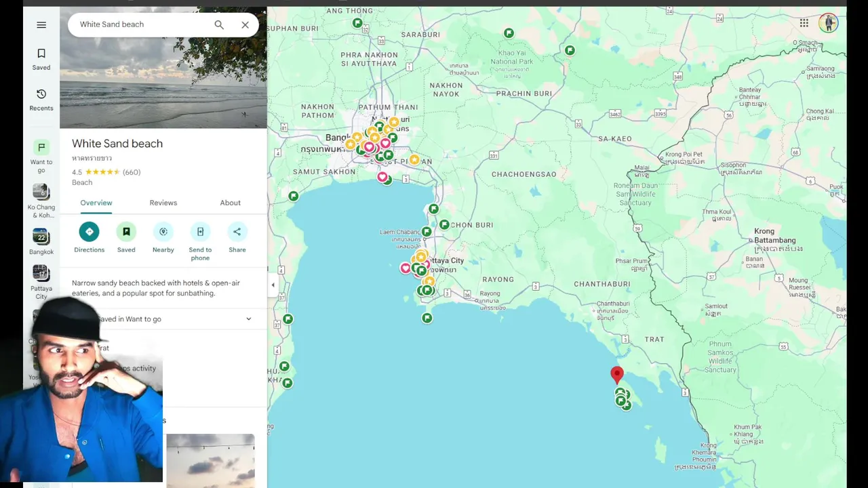
Task: Click the pink heart pin south of Bangkok
Action: (x=382, y=177)
